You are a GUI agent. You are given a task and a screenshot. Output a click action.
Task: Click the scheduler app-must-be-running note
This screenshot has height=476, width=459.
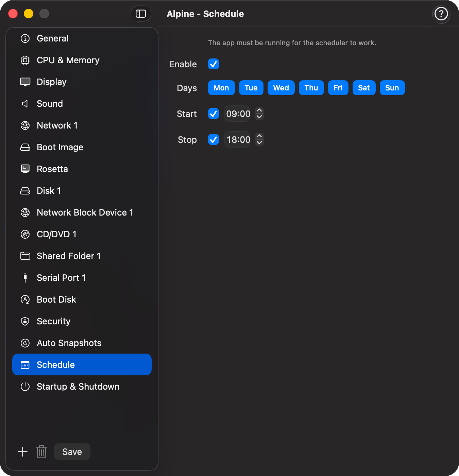coord(292,43)
